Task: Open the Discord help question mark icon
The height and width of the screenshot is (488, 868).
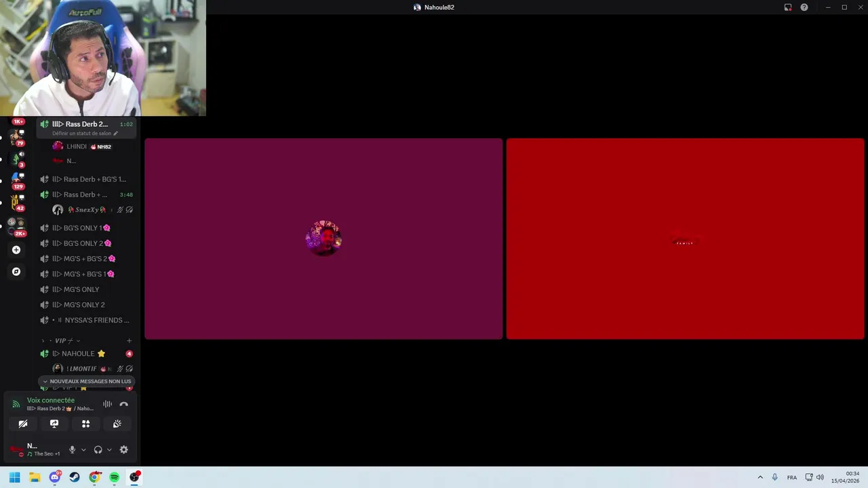Action: click(804, 7)
